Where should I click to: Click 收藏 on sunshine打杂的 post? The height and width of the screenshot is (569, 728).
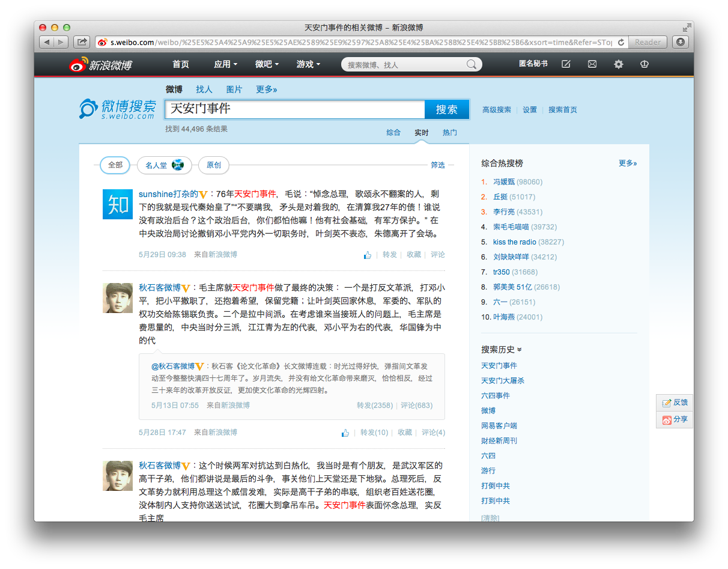[x=414, y=255]
